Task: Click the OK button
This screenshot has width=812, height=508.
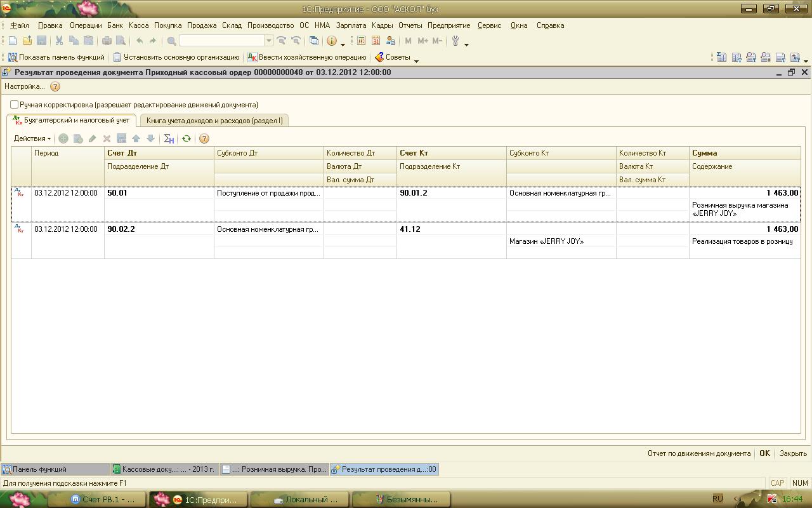Action: pyautogui.click(x=764, y=453)
